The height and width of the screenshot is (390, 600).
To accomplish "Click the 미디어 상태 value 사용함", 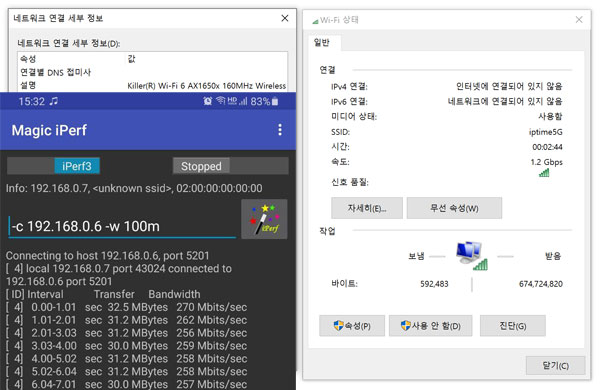I will 550,116.
